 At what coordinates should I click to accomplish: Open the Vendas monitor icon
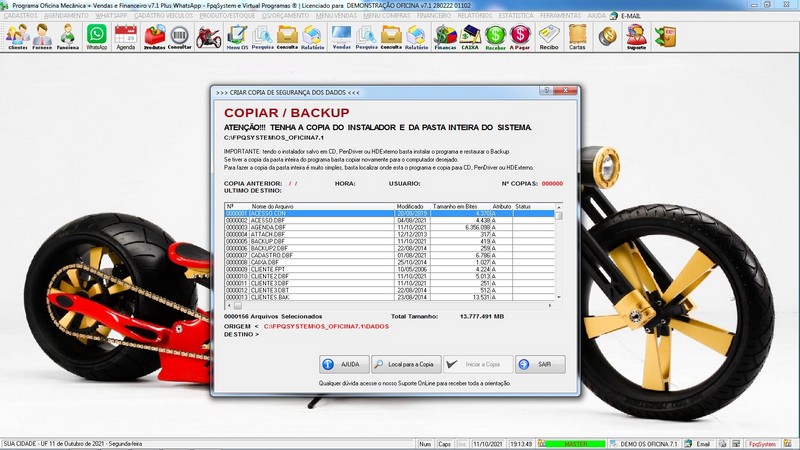point(341,37)
